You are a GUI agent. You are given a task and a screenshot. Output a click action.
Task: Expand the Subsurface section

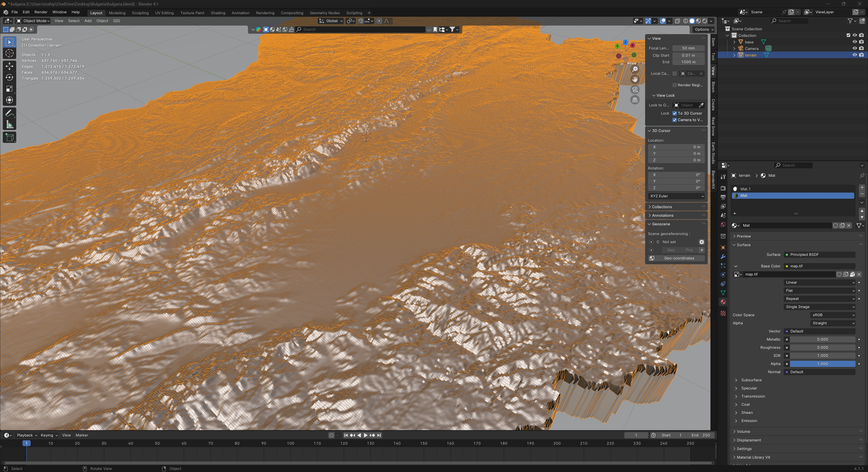[x=751, y=380]
